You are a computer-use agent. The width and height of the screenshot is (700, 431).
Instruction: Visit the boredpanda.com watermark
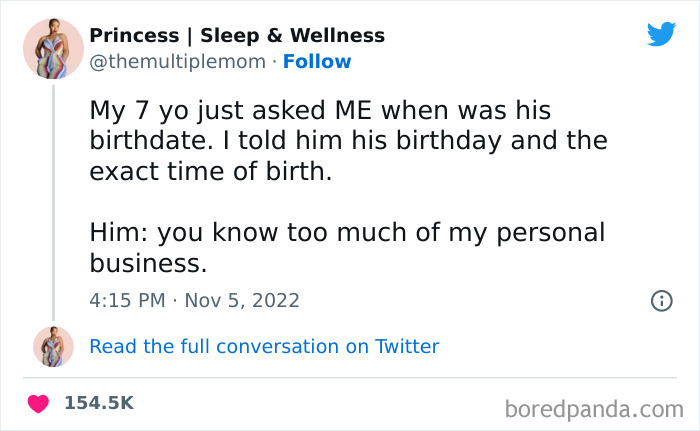(x=596, y=407)
